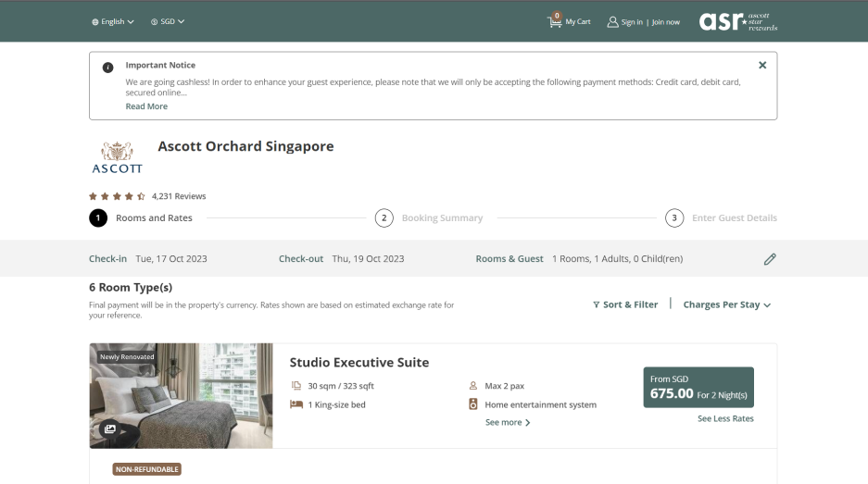Select step 3, Enter Guest Details

(674, 218)
